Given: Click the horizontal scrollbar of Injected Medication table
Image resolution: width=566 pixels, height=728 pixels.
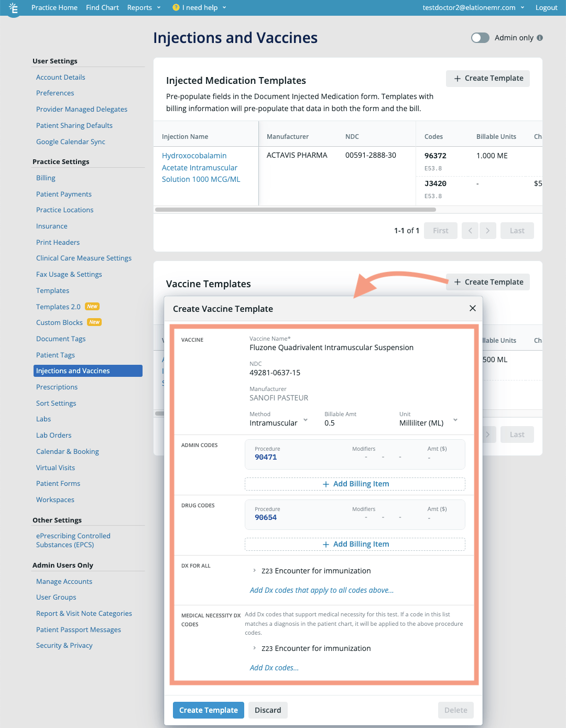Looking at the screenshot, I should pos(296,210).
